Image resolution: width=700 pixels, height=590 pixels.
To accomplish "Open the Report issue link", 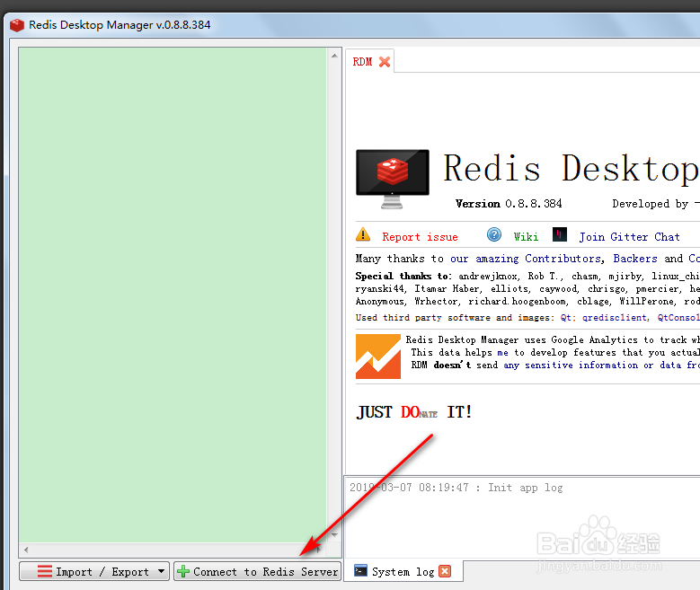I will pos(420,237).
